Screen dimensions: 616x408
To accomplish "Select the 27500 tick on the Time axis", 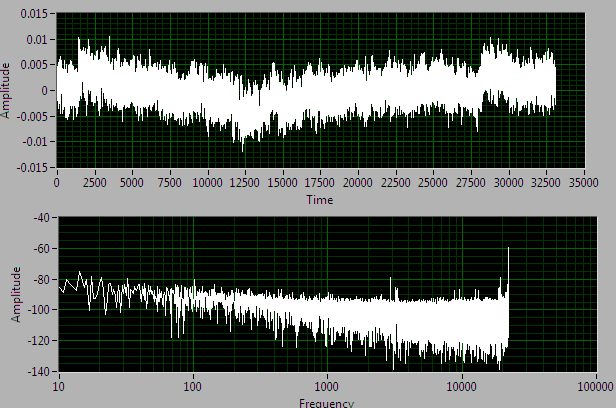I will (x=471, y=182).
